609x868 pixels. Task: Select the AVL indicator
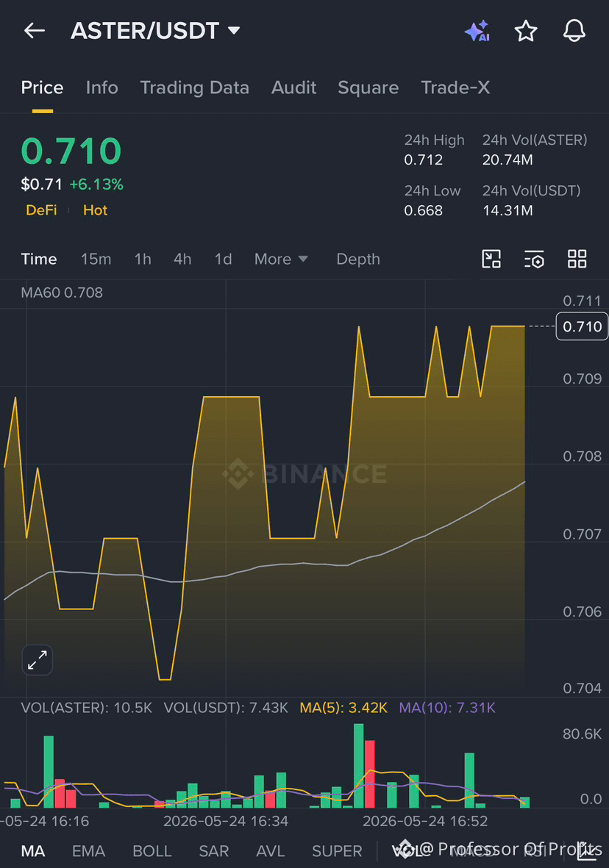271,851
